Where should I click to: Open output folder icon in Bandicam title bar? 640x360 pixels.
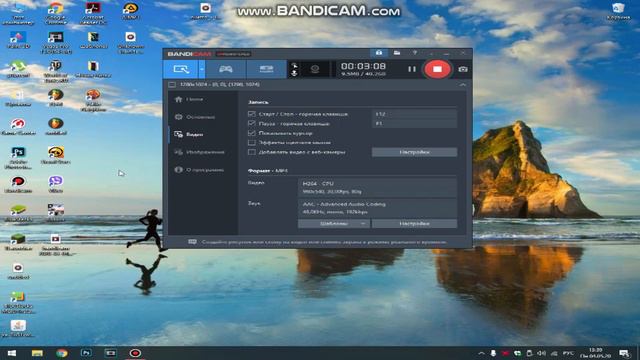point(397,53)
